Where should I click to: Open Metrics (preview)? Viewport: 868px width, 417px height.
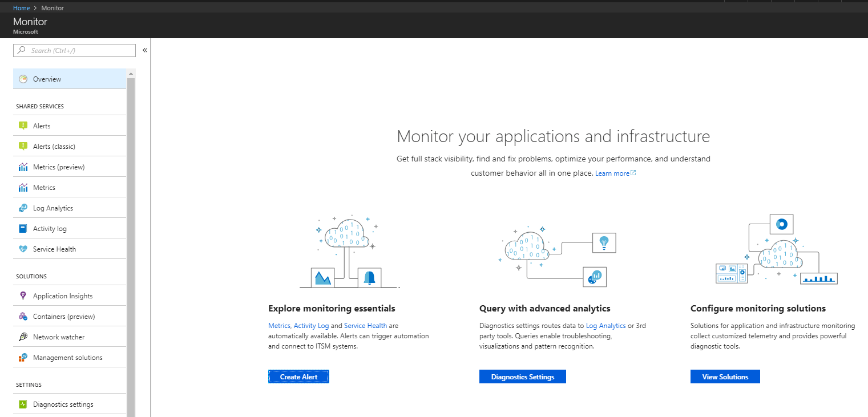57,167
